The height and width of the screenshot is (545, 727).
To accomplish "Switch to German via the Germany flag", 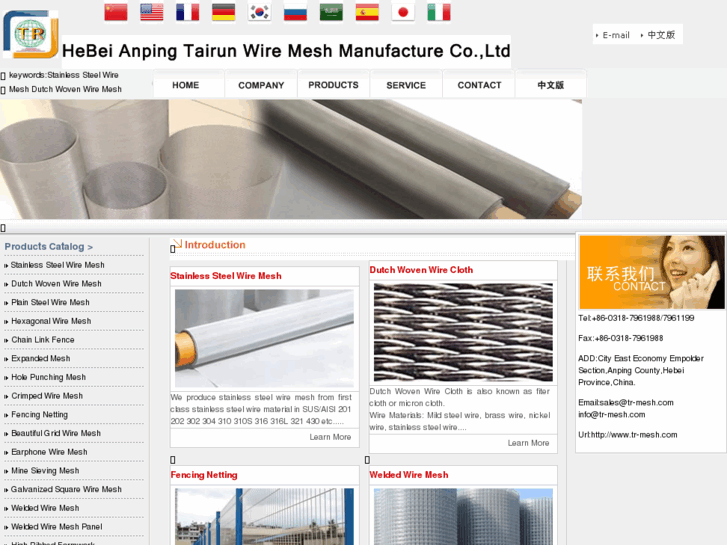I will (x=223, y=12).
